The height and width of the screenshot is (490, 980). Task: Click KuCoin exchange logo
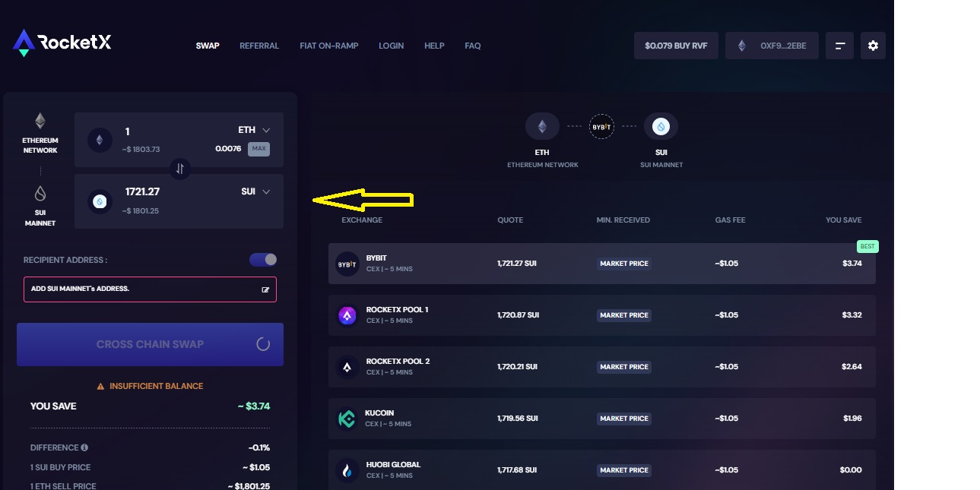coord(347,419)
